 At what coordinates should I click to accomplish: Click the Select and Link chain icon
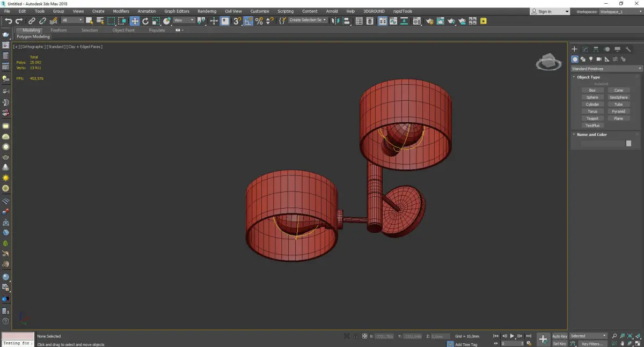(32, 21)
